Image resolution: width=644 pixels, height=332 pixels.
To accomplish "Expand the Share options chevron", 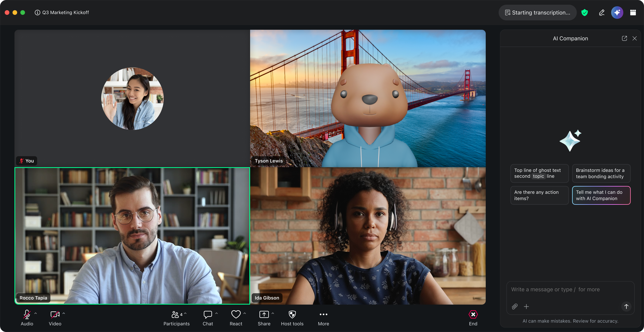I will (273, 313).
